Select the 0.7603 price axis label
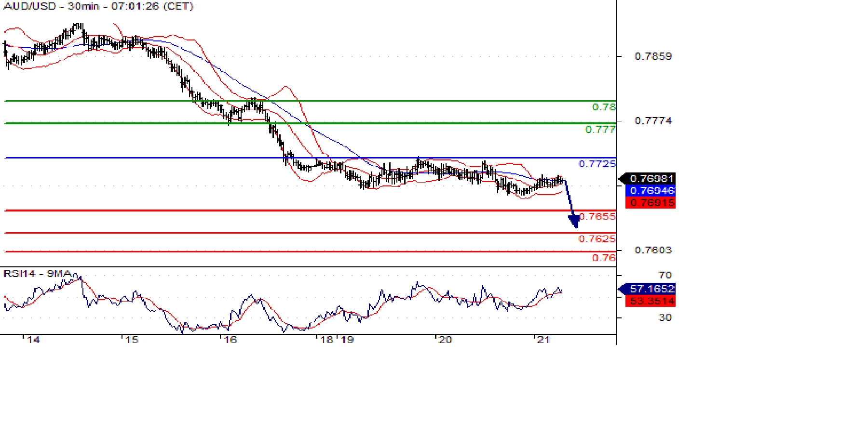The height and width of the screenshot is (421, 868). [653, 250]
